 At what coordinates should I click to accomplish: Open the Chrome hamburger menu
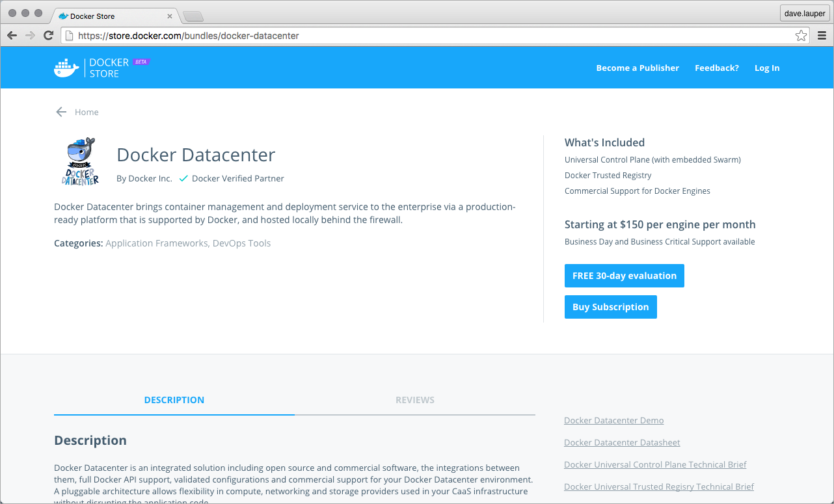(822, 36)
